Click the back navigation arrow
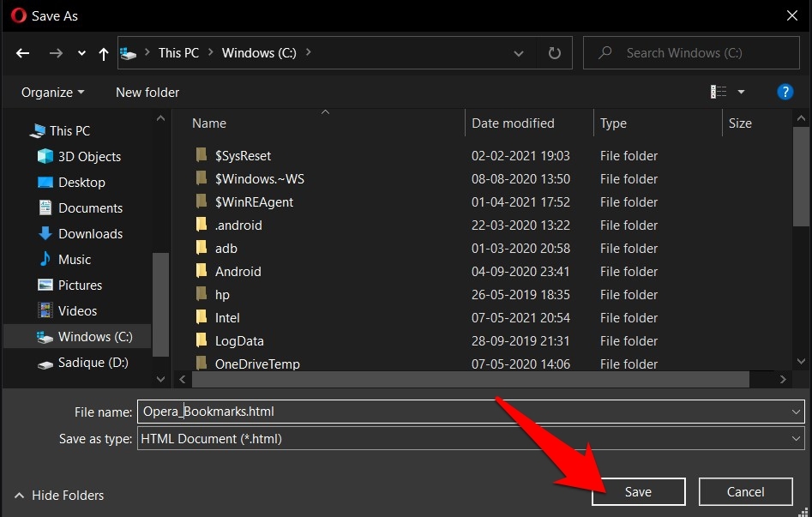The image size is (812, 517). 23,53
